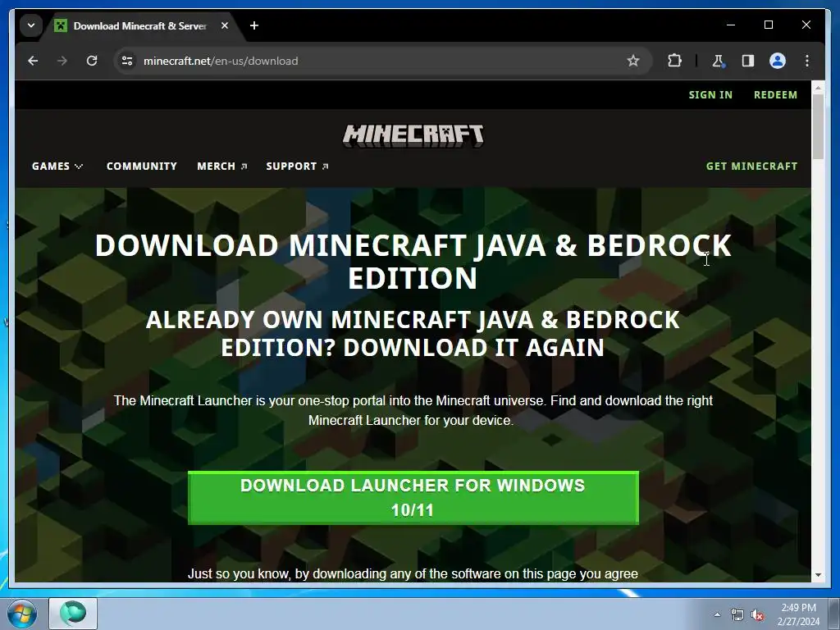Viewport: 840px width, 630px height.
Task: Click the browser icon in the taskbar
Action: (x=73, y=614)
